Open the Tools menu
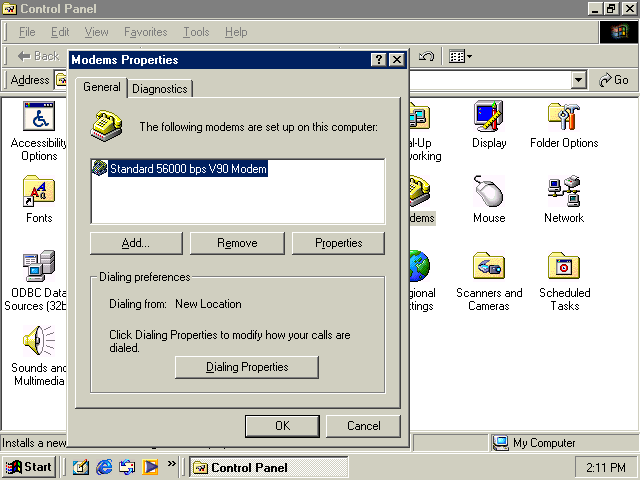Viewport: 640px width, 480px height. pos(196,32)
